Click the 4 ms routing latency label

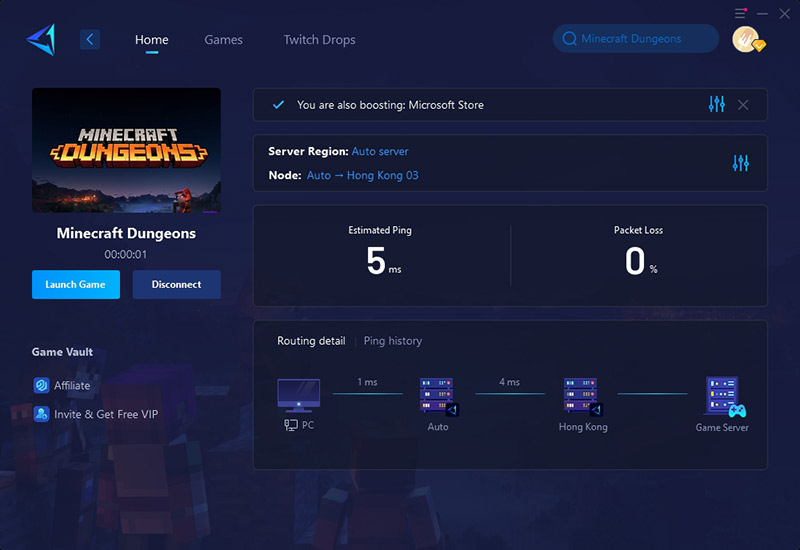point(510,382)
